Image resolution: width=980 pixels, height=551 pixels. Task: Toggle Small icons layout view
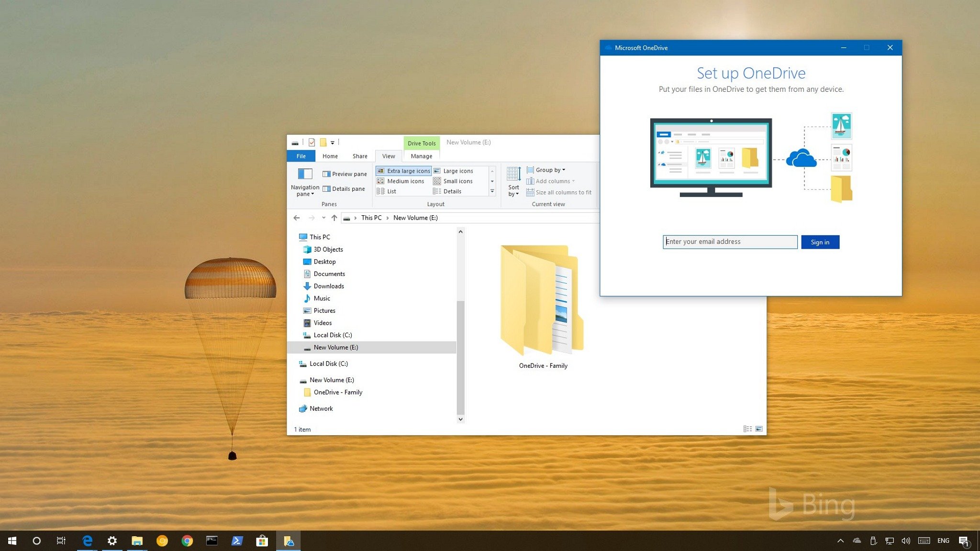coord(457,181)
